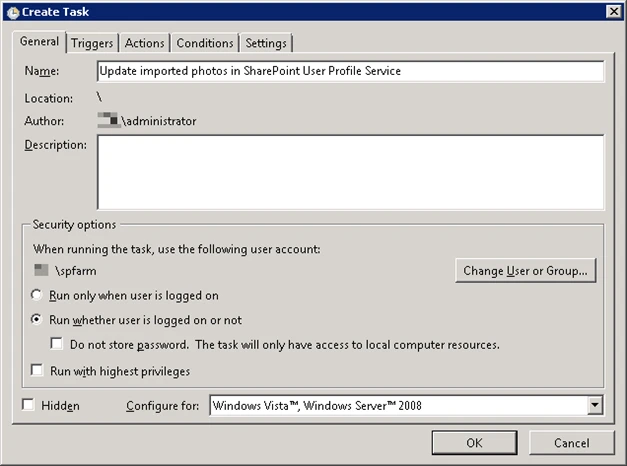The width and height of the screenshot is (627, 466).
Task: Select the General tab
Action: point(39,41)
